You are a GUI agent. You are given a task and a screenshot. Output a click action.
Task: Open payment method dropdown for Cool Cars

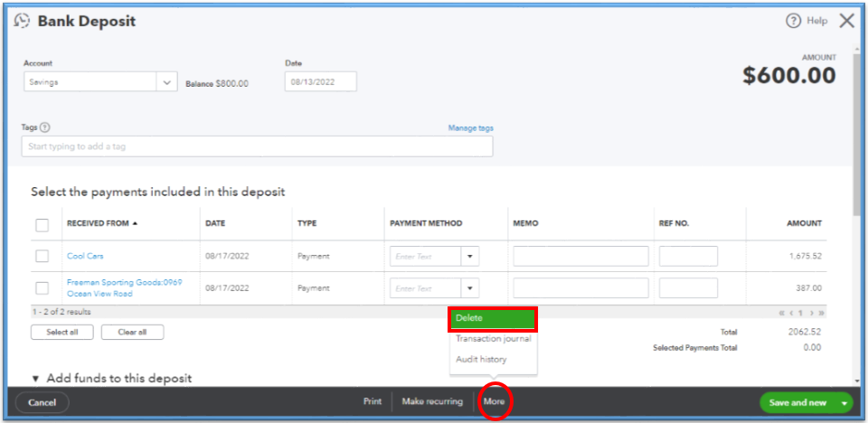tap(470, 257)
